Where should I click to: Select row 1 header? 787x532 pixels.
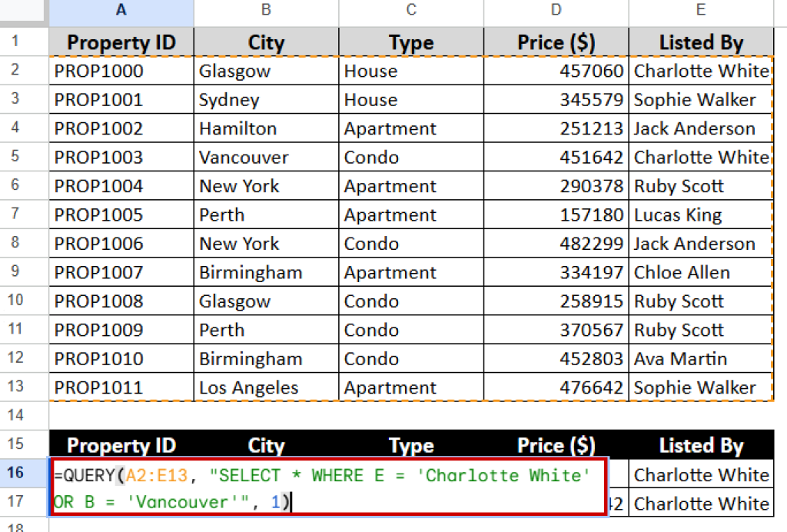24,42
